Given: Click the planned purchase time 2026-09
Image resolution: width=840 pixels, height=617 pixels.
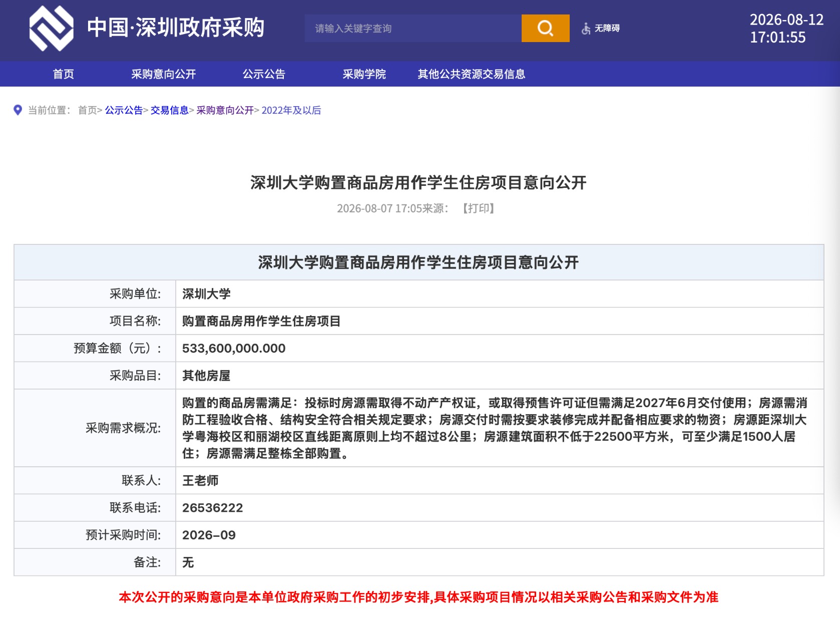Looking at the screenshot, I should (209, 535).
